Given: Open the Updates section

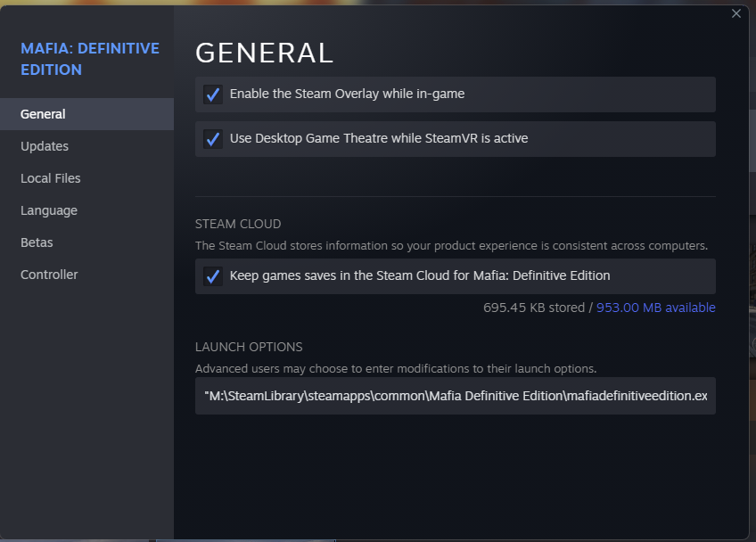Looking at the screenshot, I should [86, 146].
